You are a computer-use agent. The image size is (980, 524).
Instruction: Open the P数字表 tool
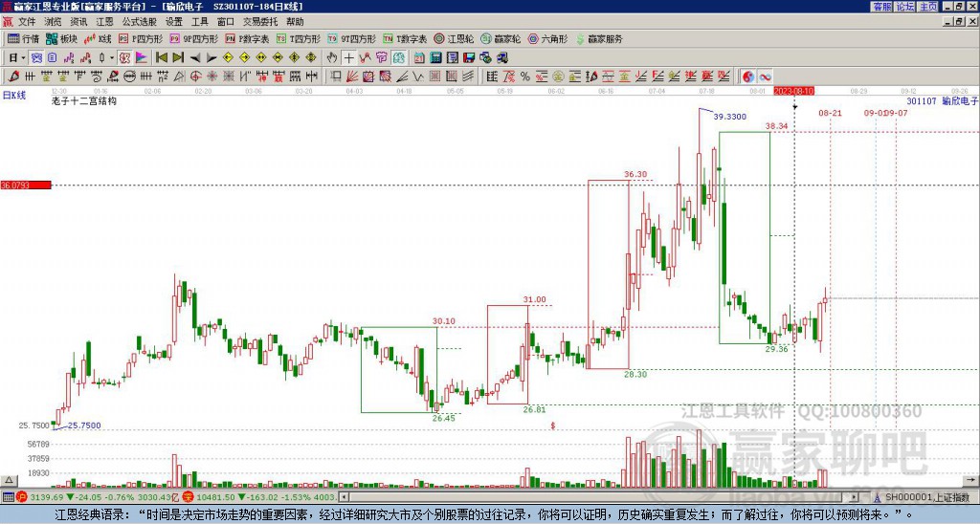247,38
